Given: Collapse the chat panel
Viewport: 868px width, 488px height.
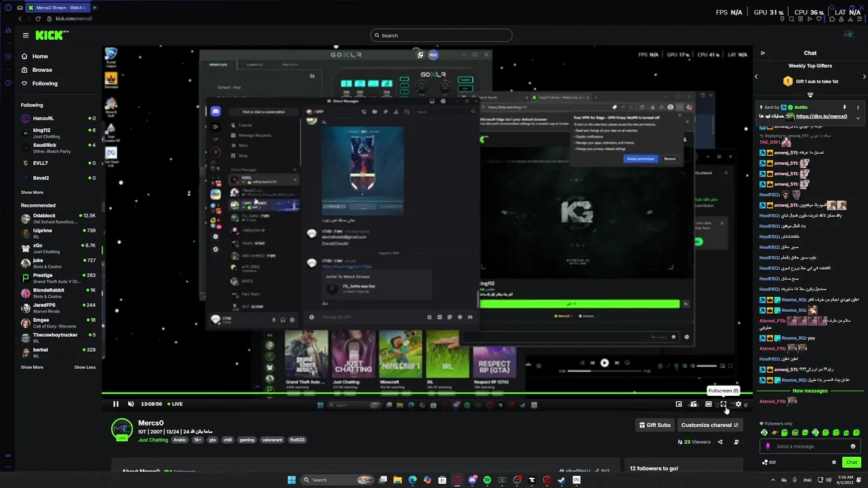Looking at the screenshot, I should pos(763,53).
